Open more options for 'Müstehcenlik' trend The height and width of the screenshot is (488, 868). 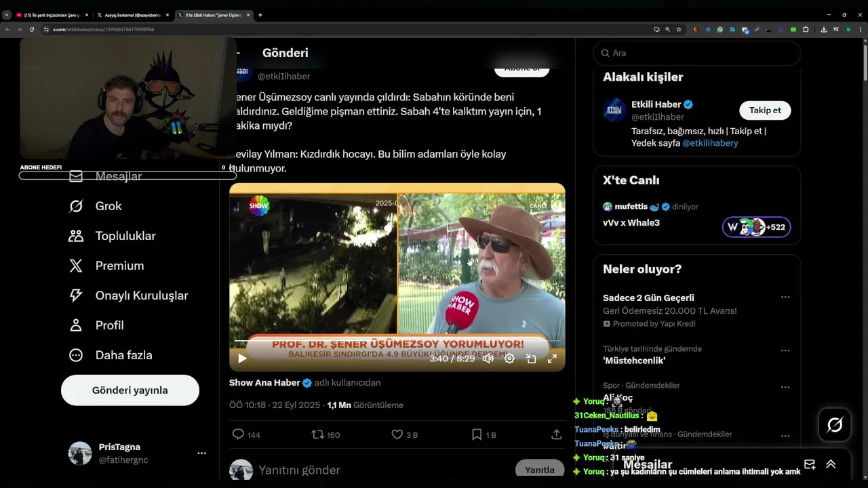(x=785, y=351)
